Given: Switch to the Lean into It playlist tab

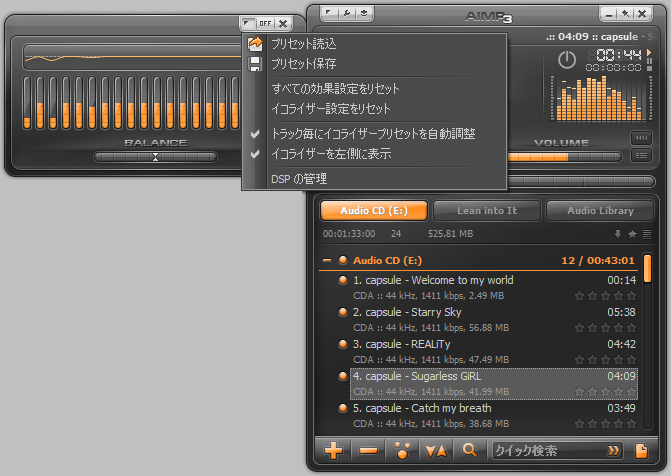Looking at the screenshot, I should [487, 211].
